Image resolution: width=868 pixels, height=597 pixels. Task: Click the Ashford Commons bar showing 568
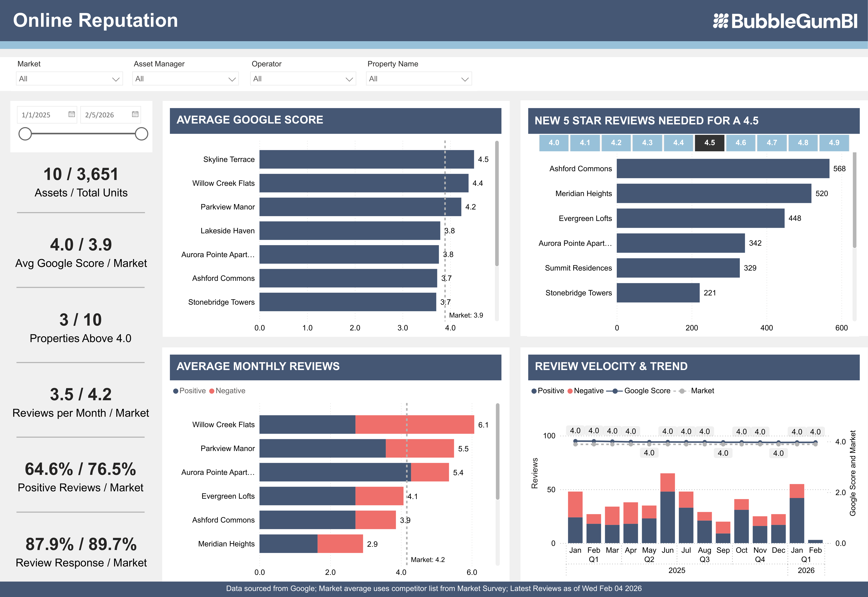[722, 168]
